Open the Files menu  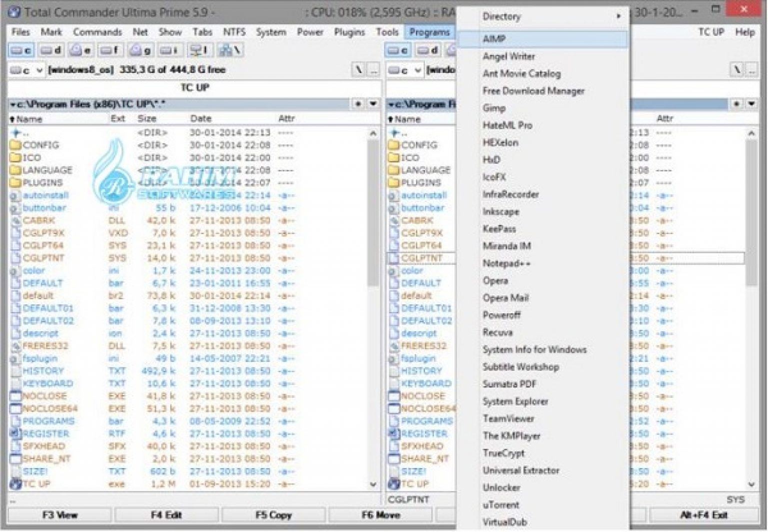click(21, 32)
